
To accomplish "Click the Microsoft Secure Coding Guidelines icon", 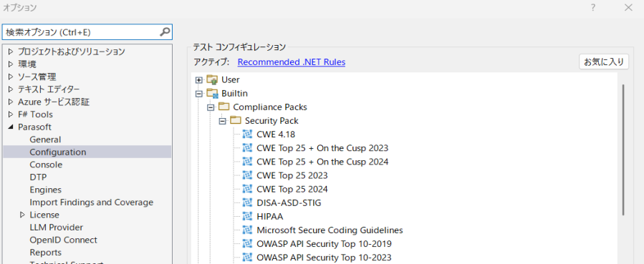I will [247, 230].
